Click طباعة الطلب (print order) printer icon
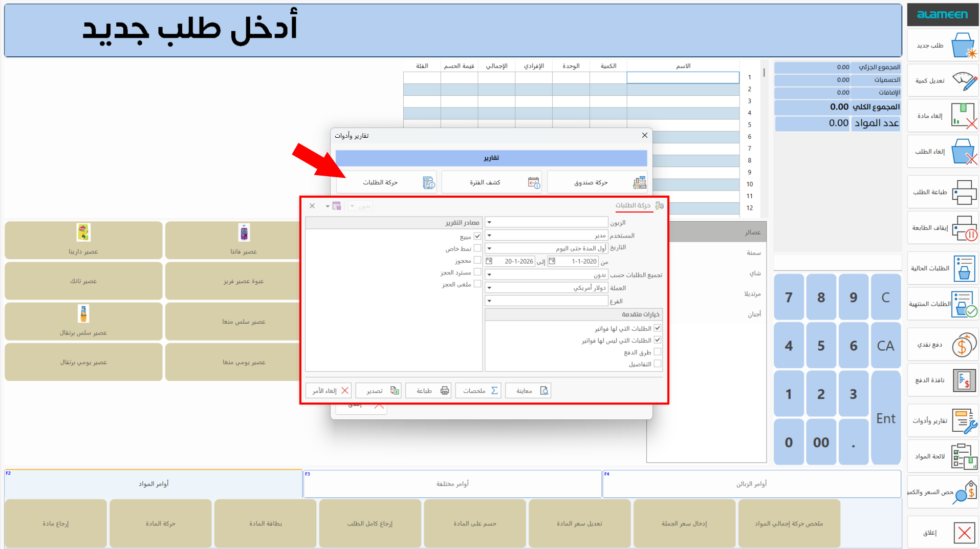Screen dimensions: 980x549 (x=964, y=192)
